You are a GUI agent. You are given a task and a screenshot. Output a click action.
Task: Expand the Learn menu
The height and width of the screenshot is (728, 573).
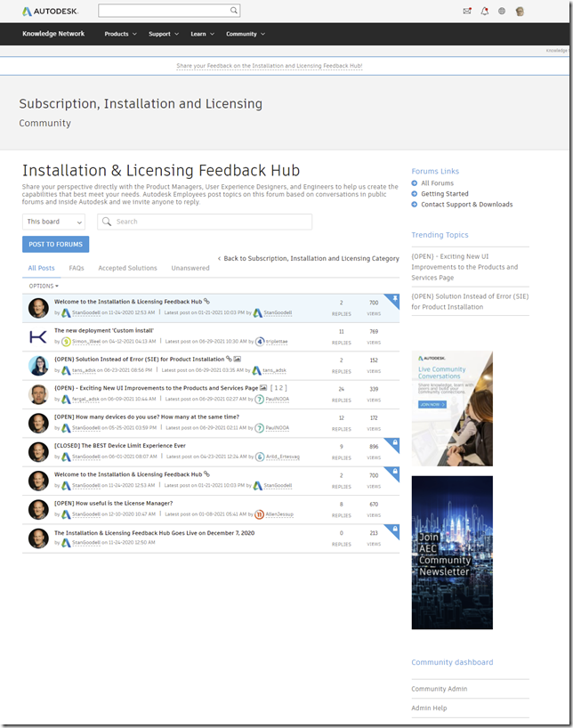203,34
